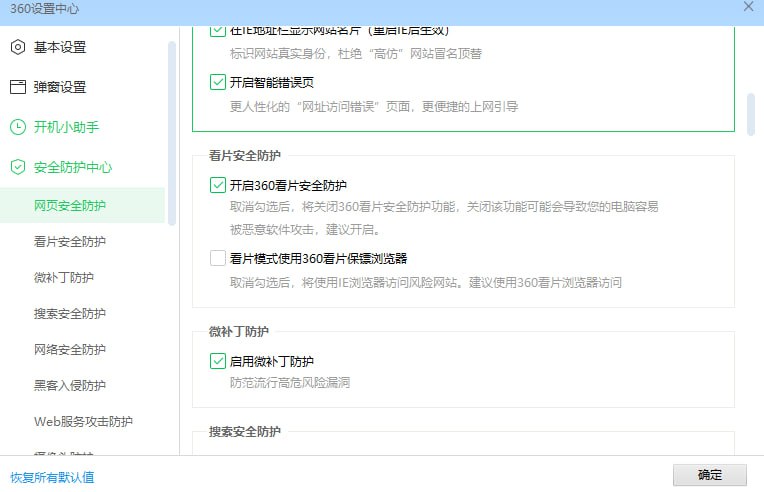The height and width of the screenshot is (492, 764).
Task: Click the shield icon beside 安全防护中心
Action: coord(18,167)
